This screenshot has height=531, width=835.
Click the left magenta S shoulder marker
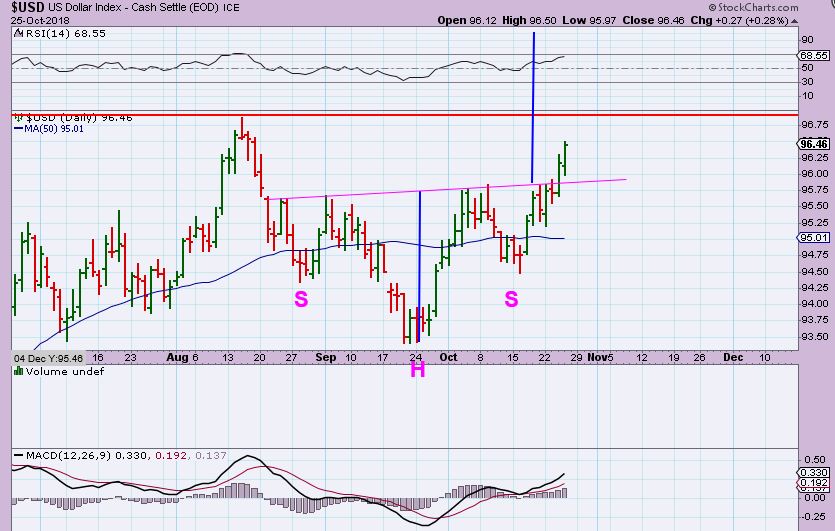pos(299,298)
